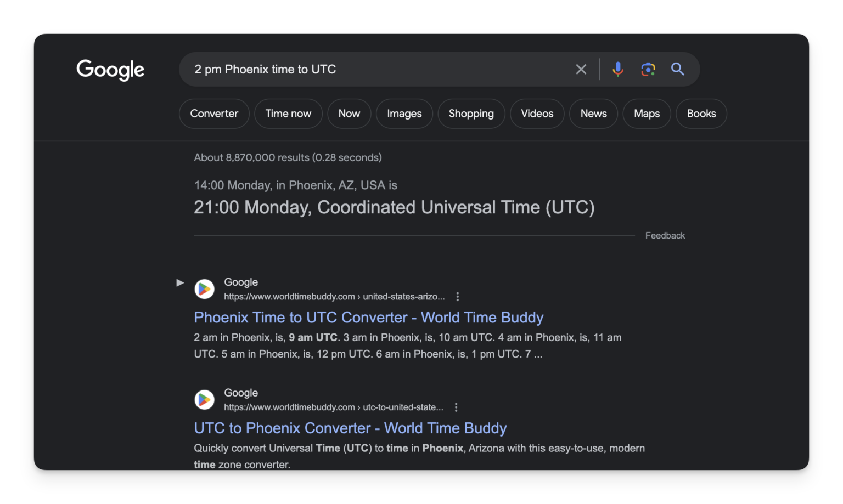Select the Maps search filter
The height and width of the screenshot is (504, 843).
coord(647,114)
